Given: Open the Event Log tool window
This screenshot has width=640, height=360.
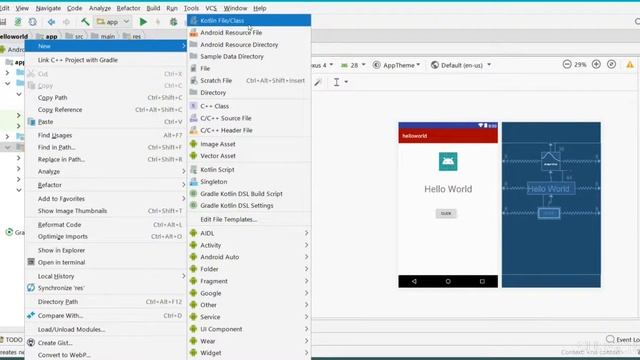Looking at the screenshot, I should coord(623,340).
